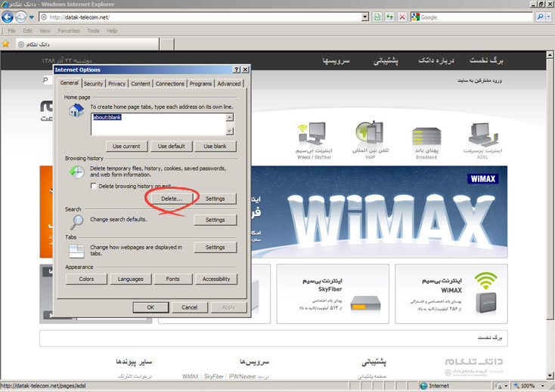Click the home page box scroll up arrow
Image resolution: width=555 pixels, height=392 pixels.
(x=230, y=117)
